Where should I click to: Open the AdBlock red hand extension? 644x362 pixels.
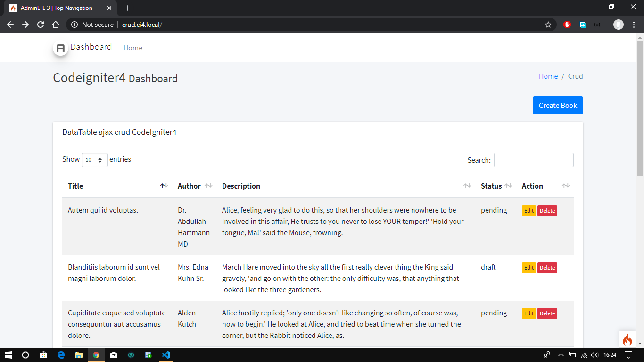(x=568, y=25)
